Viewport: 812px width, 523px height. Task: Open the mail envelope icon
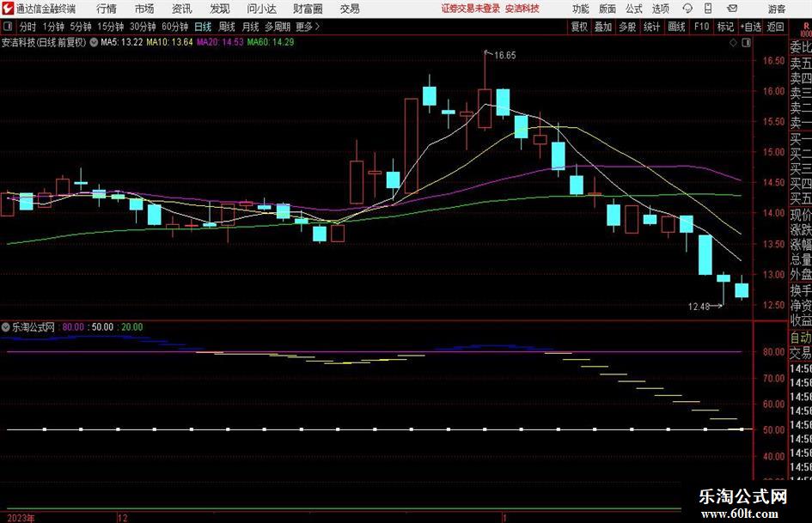click(732, 9)
